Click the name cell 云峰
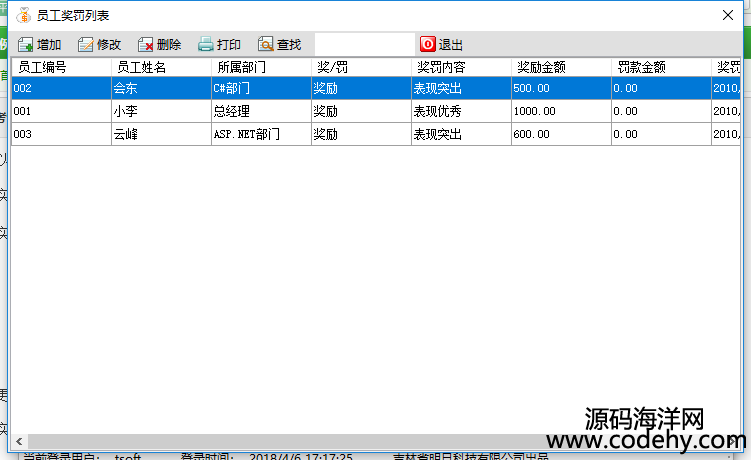Viewport: 751px width, 460px height. 161,134
